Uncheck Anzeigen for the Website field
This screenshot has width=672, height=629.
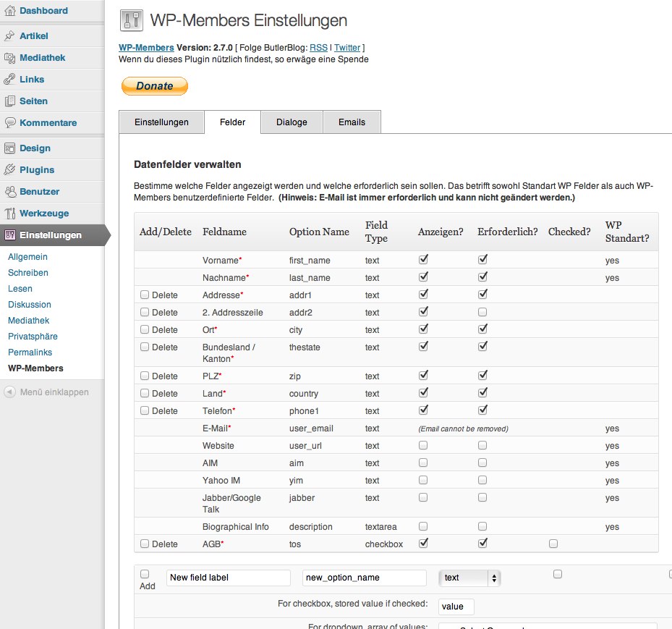(423, 445)
